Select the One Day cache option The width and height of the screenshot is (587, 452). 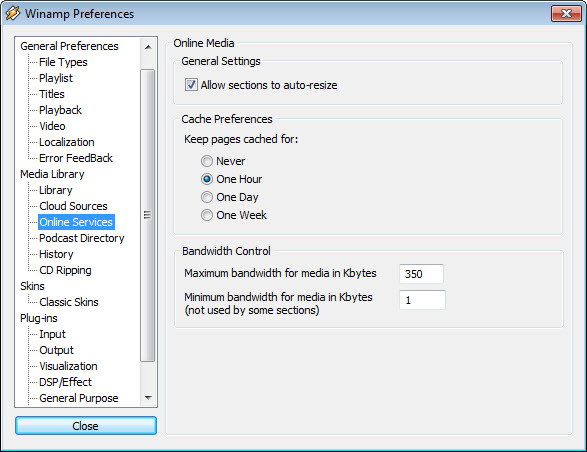coord(207,197)
